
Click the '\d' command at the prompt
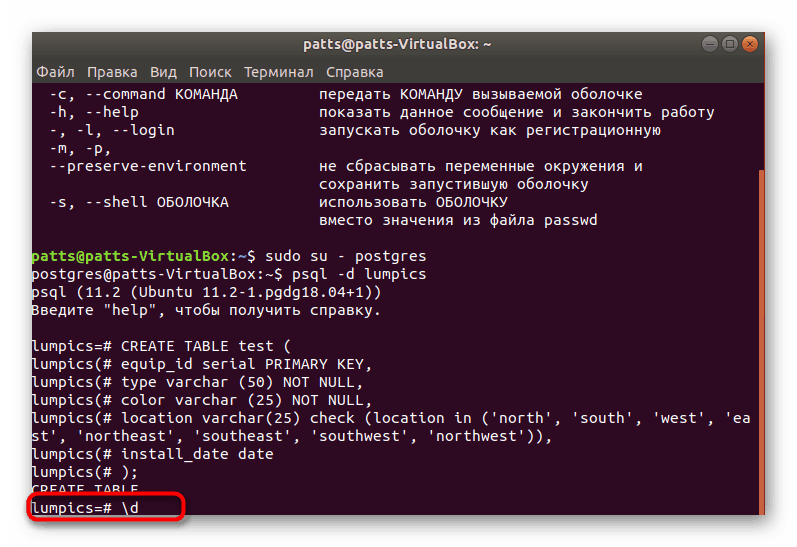(x=130, y=508)
